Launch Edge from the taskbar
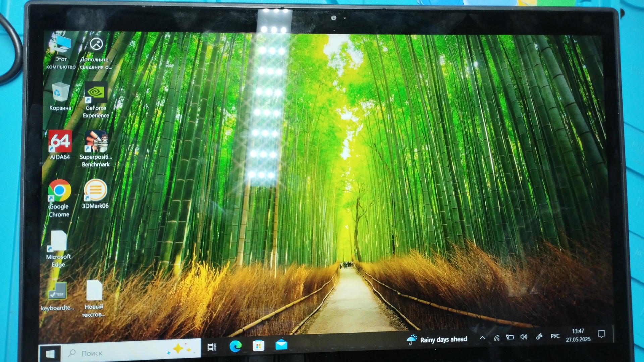This screenshot has width=644, height=362. click(235, 346)
